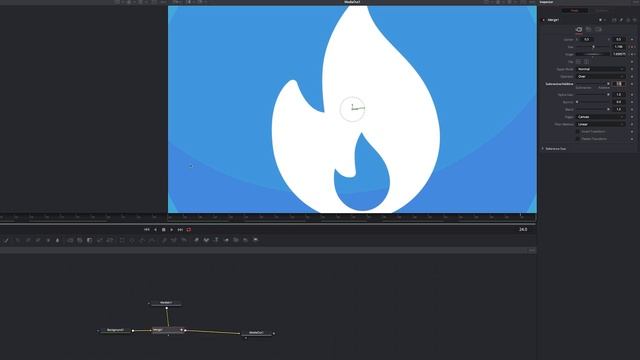
Task: Click the current time field showing 24.0
Action: coord(523,230)
